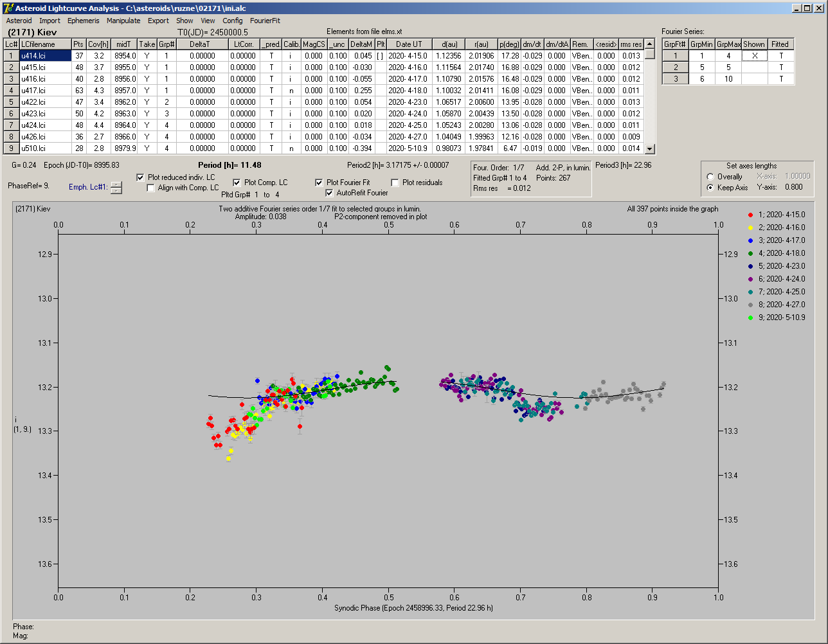Select the Keep Axis radio button
828x644 pixels.
tap(710, 188)
